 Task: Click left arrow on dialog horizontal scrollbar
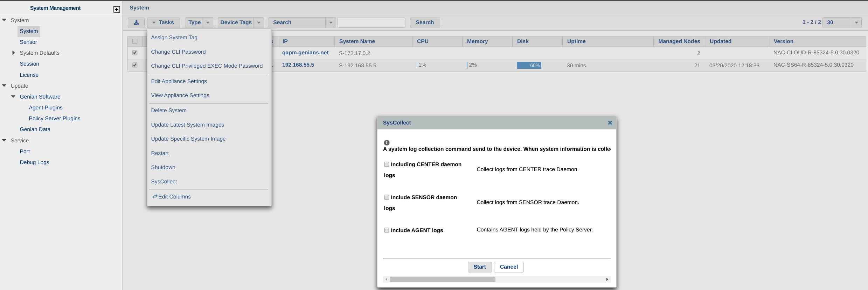(x=386, y=279)
